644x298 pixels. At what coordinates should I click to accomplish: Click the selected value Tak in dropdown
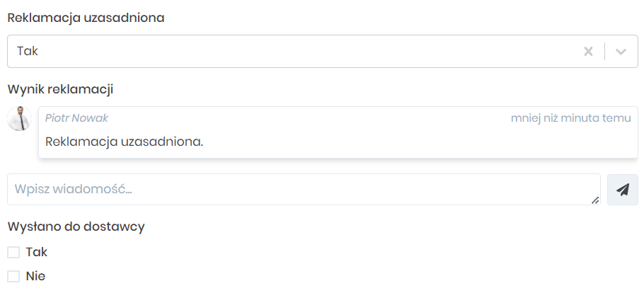point(28,52)
